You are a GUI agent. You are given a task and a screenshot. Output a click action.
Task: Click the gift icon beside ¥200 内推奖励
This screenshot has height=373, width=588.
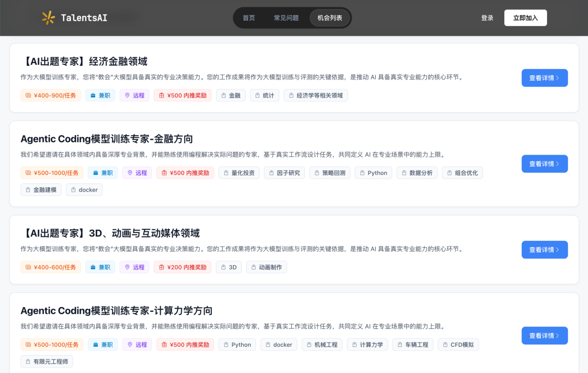pyautogui.click(x=162, y=267)
